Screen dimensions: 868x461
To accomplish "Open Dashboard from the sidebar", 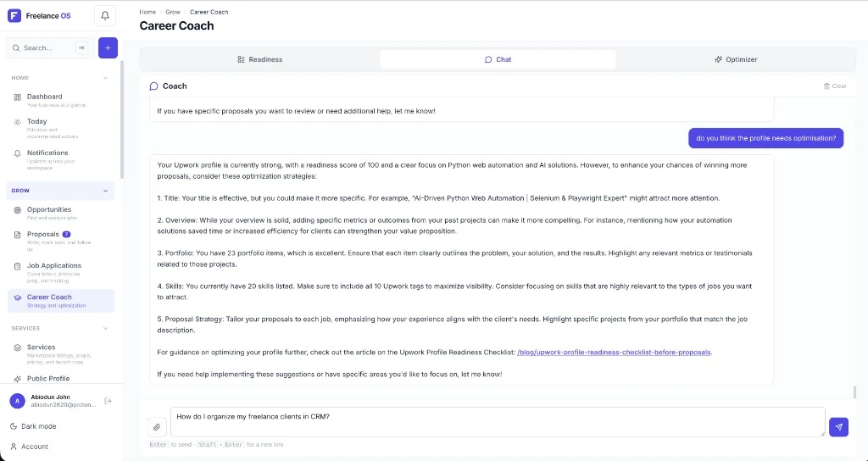I will tap(61, 100).
